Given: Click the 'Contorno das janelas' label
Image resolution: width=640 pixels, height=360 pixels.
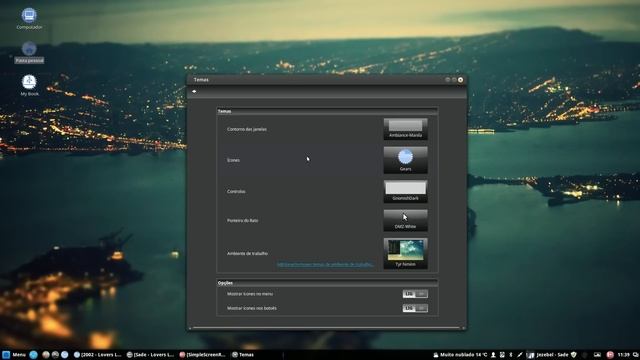Looking at the screenshot, I should tap(247, 129).
